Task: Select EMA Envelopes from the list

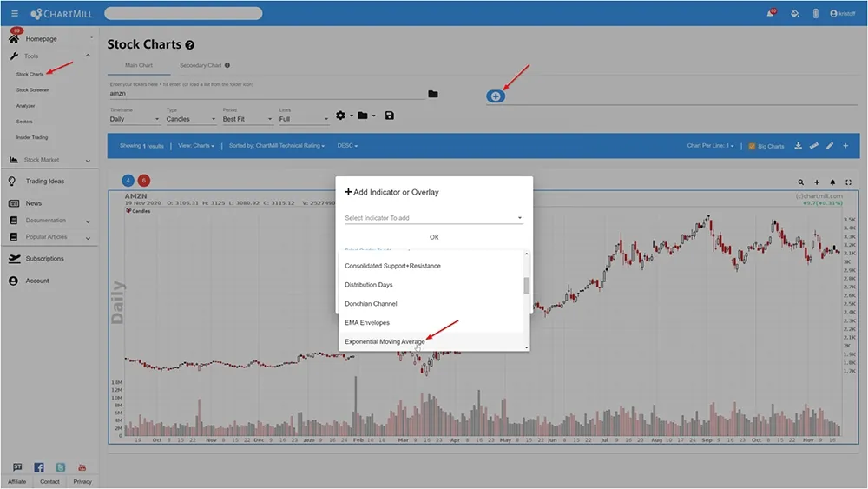Action: 431,322
